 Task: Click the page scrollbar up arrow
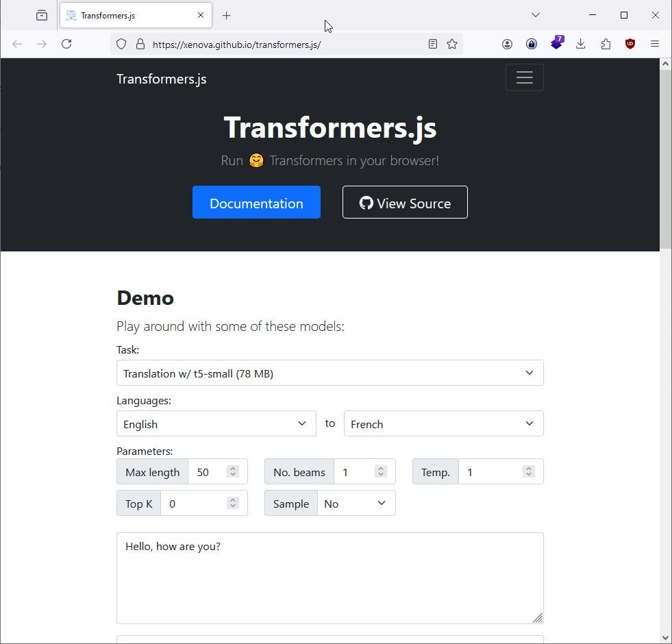coord(666,64)
